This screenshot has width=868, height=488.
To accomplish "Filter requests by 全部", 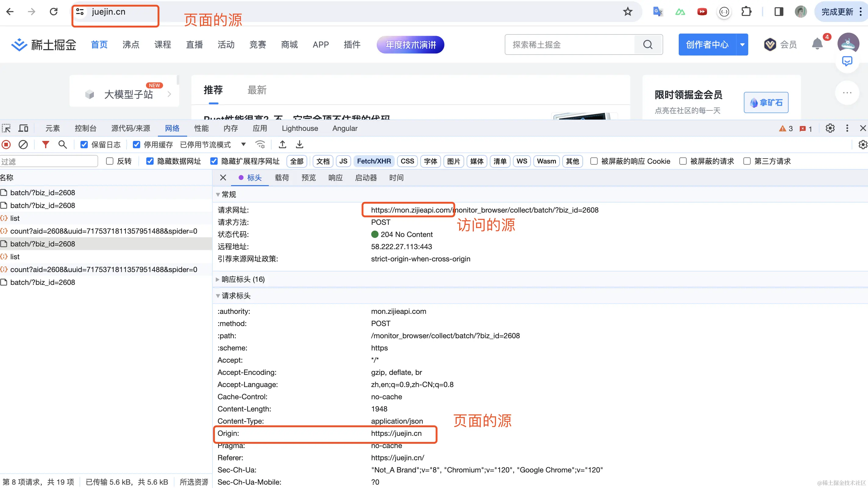I will coord(297,161).
